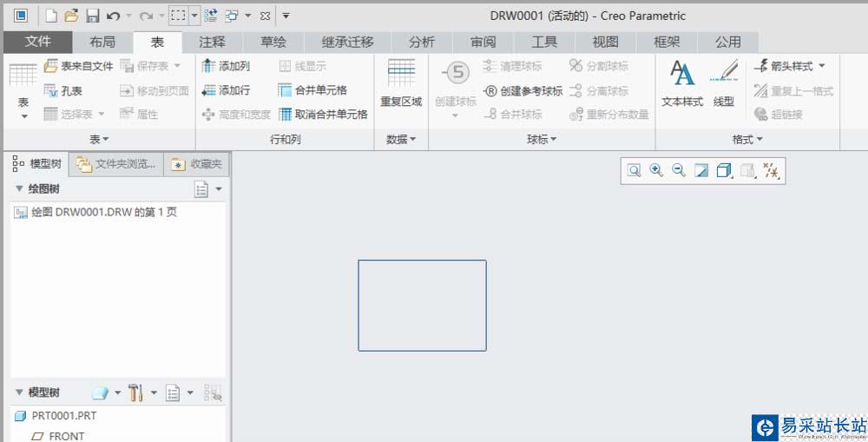This screenshot has width=868, height=442.
Task: Click the Open folder icon in quick access
Action: pos(71,16)
